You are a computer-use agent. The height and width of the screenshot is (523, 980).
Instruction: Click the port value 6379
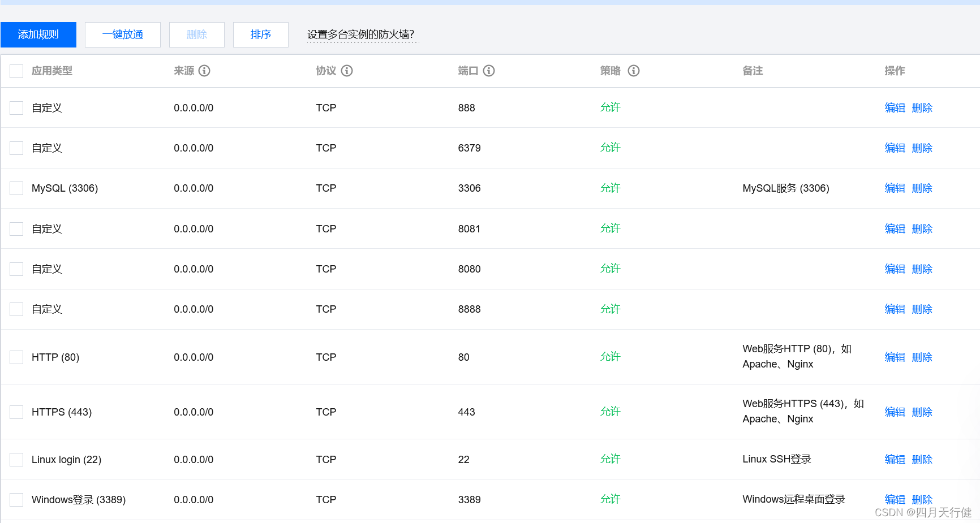[x=469, y=148]
